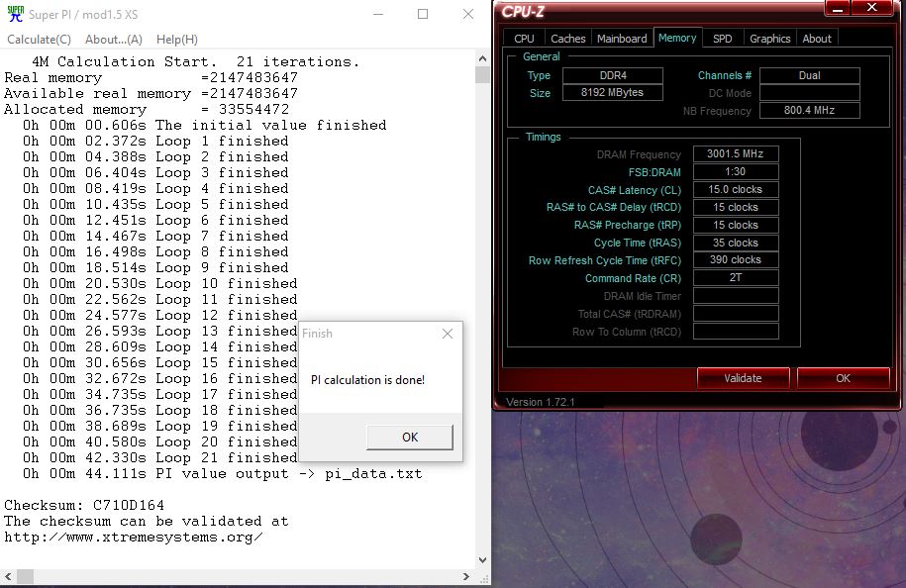Open the Graphics tab in CPU-Z
The width and height of the screenshot is (906, 588).
(x=769, y=39)
